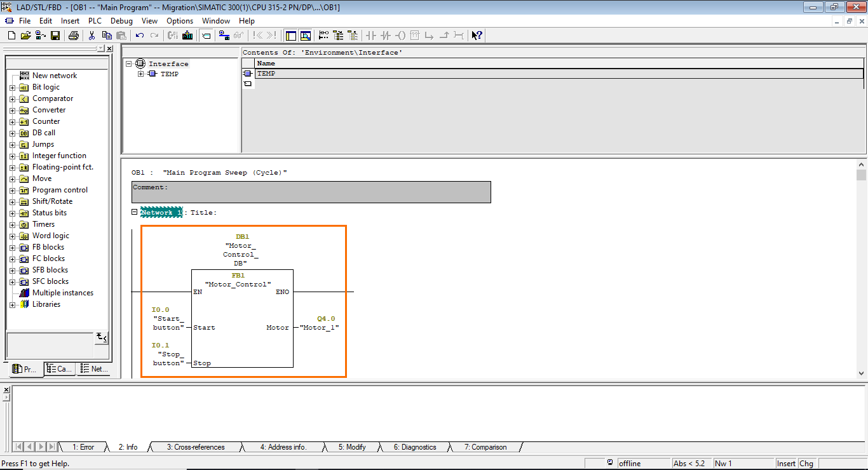Open the PLC menu
The width and height of the screenshot is (868, 470).
pyautogui.click(x=94, y=20)
